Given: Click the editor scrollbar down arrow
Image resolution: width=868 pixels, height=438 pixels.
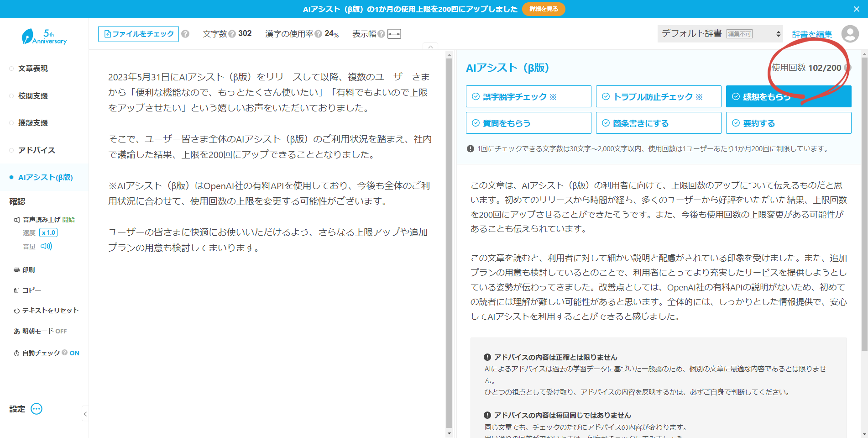Looking at the screenshot, I should tap(449, 433).
